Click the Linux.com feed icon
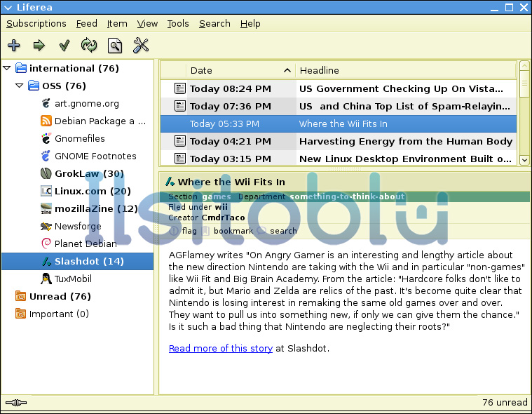Image resolution: width=532 pixels, height=414 pixels. click(x=46, y=191)
